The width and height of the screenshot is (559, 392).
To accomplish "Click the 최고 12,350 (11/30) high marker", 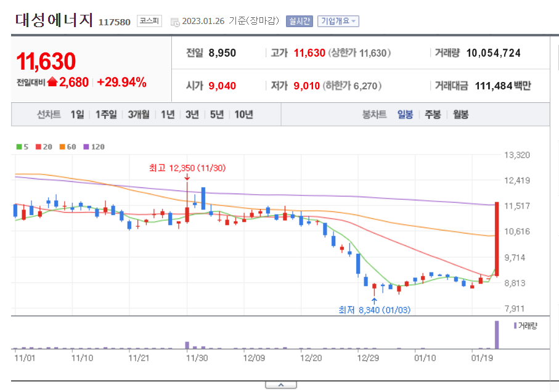I will click(187, 168).
